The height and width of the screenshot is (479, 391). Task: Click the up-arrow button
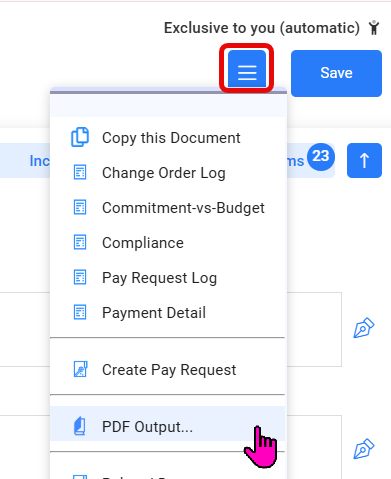(364, 160)
